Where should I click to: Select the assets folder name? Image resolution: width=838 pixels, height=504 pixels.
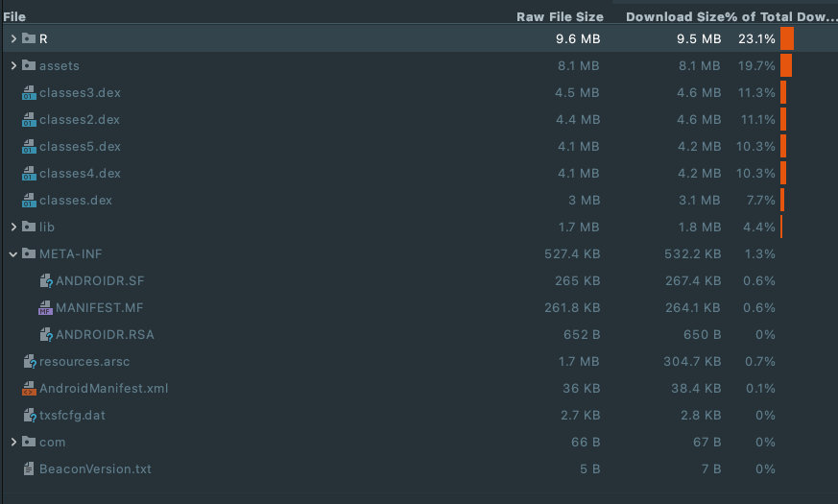click(60, 65)
